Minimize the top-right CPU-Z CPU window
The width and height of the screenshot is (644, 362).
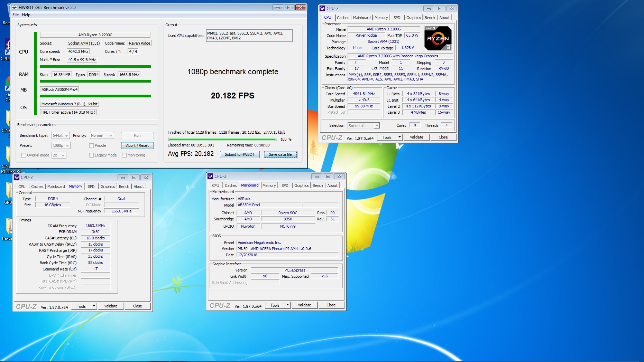tap(429, 9)
